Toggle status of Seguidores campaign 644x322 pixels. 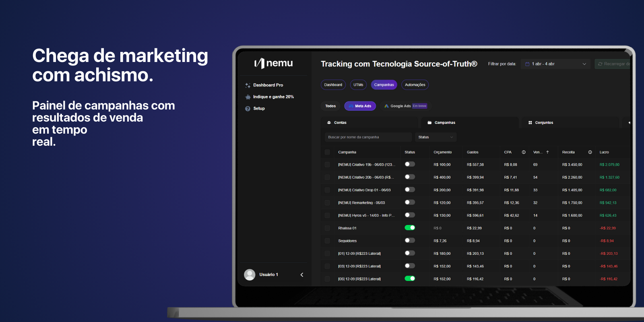pos(410,240)
